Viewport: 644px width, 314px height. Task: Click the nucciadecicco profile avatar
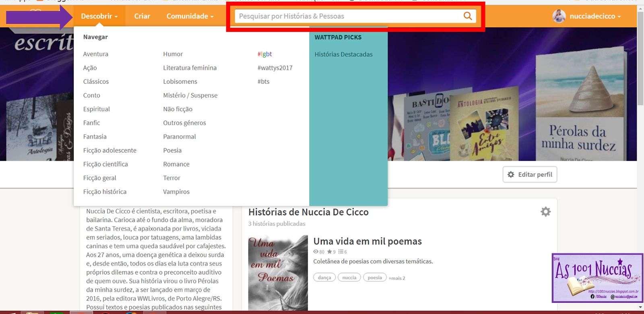[x=559, y=16]
